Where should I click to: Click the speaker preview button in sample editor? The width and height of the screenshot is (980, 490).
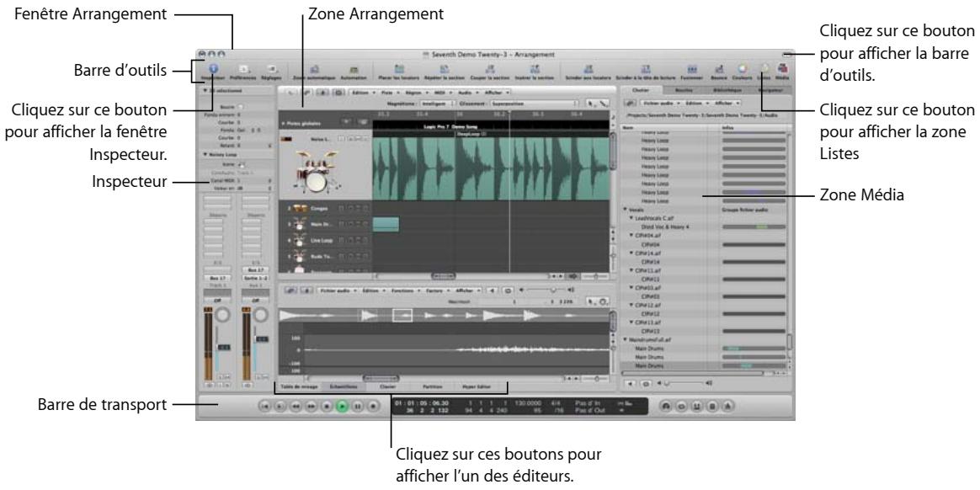[490, 290]
